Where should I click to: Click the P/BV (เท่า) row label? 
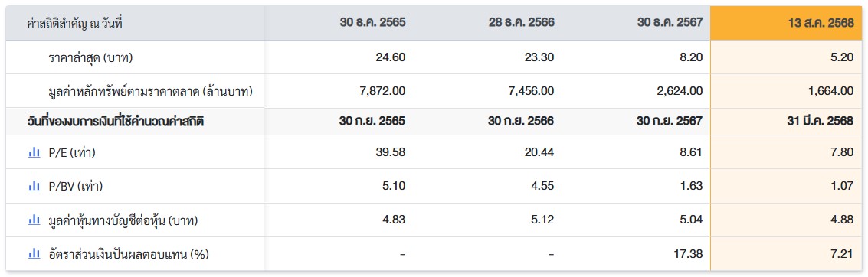coord(75,187)
